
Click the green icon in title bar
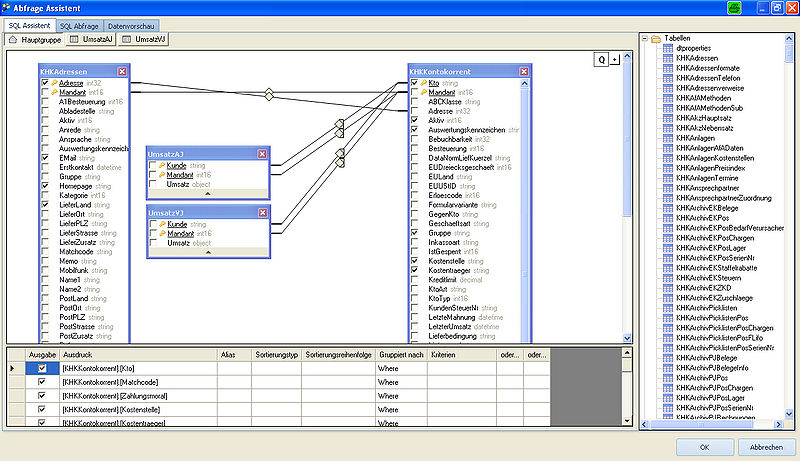pos(734,8)
